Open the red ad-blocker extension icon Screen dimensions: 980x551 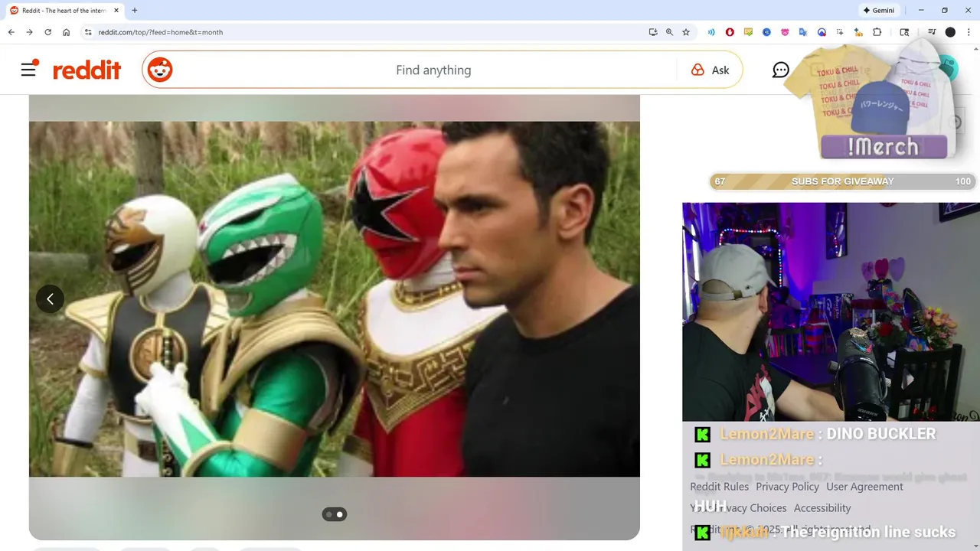pyautogui.click(x=730, y=32)
